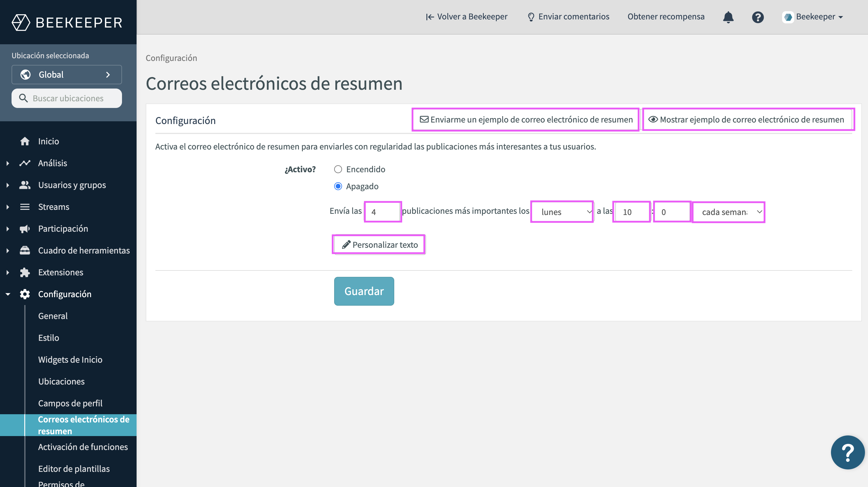Click the pencil icon on Personalizar texto
This screenshot has height=487, width=868.
click(x=346, y=244)
